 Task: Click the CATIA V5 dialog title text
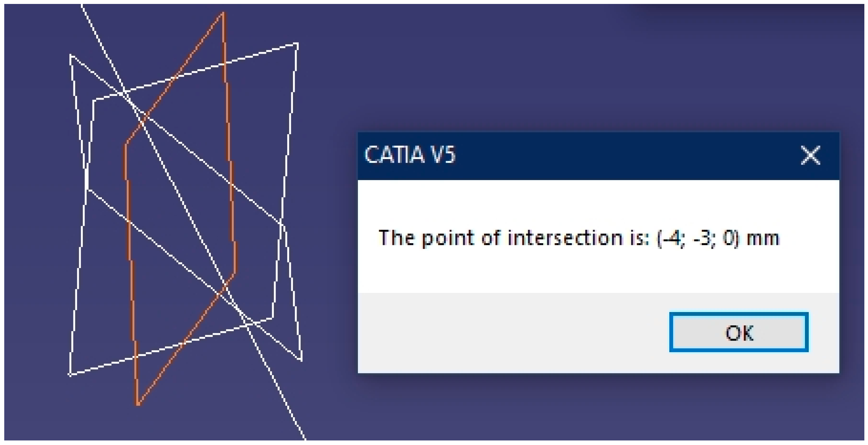click(410, 155)
